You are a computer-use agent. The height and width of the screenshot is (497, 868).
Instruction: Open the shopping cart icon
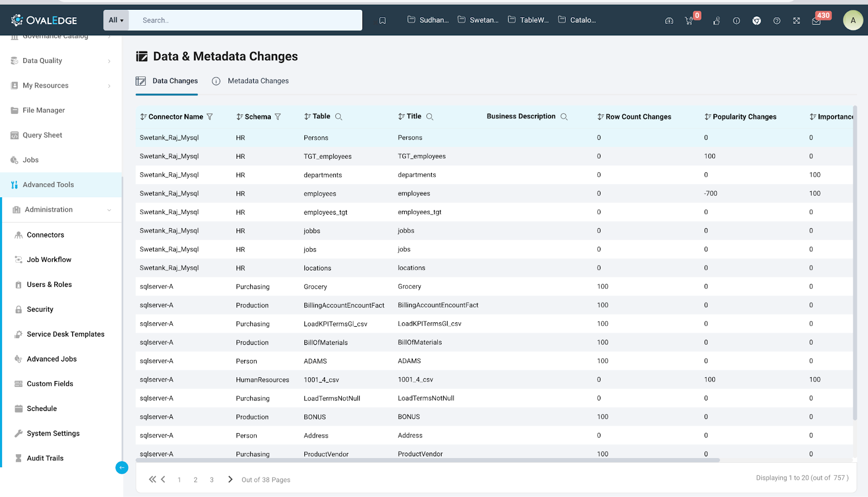[x=689, y=21]
